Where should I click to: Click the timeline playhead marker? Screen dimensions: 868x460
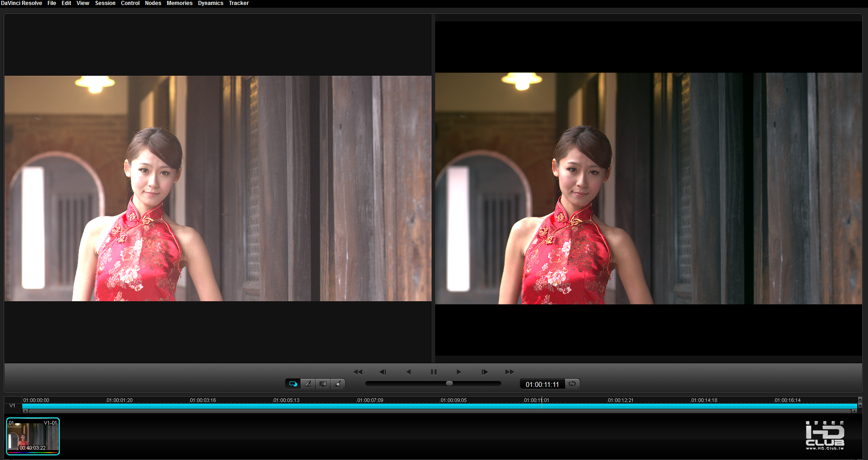coord(542,403)
